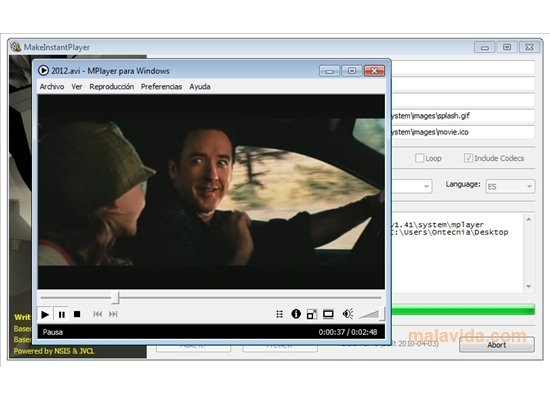Viewport: 550px width, 400px height.
Task: Click the green progress bar
Action: [x=463, y=311]
